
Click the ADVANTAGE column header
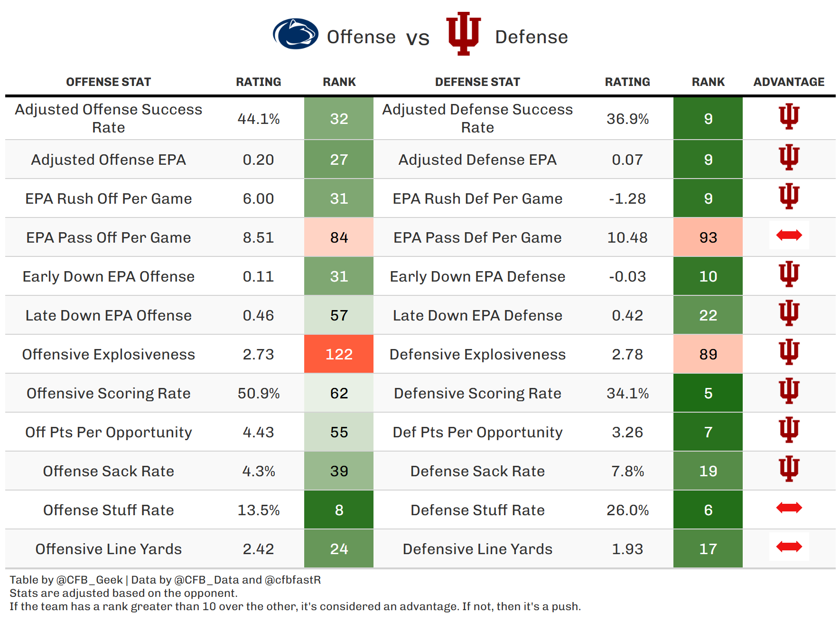click(x=789, y=82)
